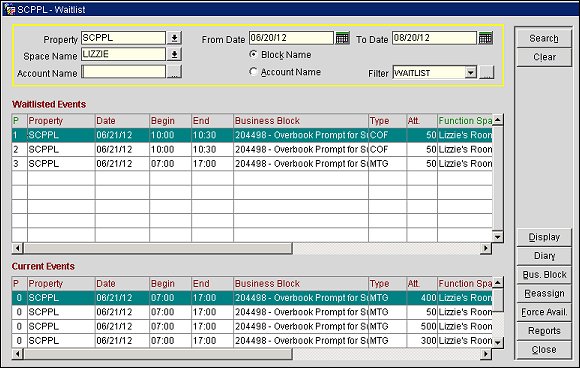Select waitlisted MTG event with priority 3

tap(252, 164)
